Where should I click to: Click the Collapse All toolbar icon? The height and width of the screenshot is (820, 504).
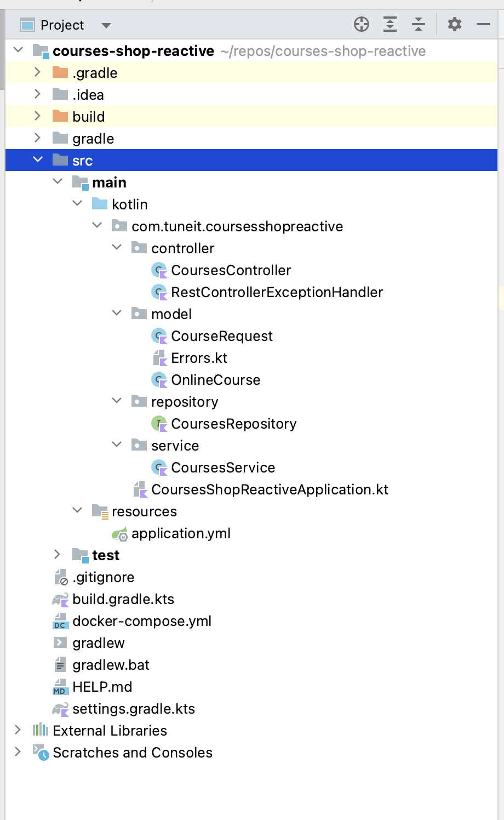419,25
